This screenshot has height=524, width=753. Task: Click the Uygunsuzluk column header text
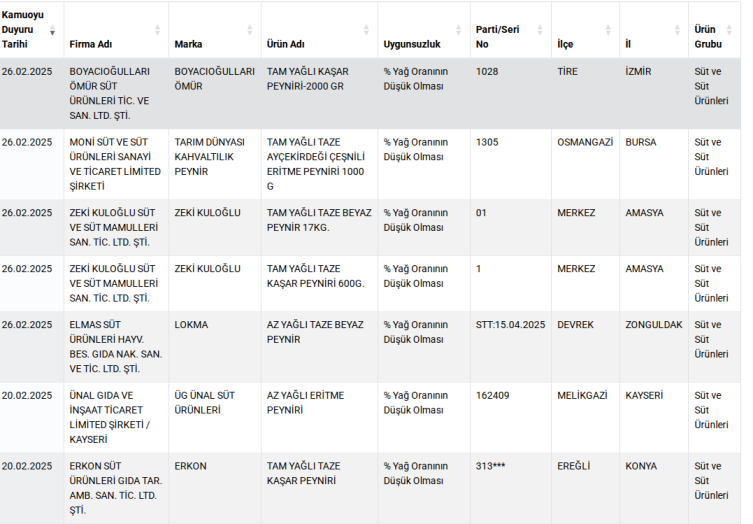coord(411,44)
